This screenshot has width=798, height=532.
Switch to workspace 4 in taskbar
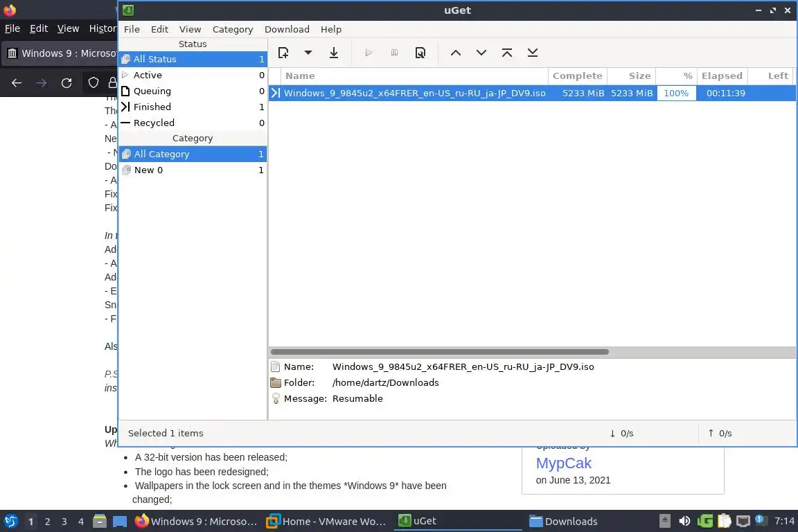click(81, 522)
